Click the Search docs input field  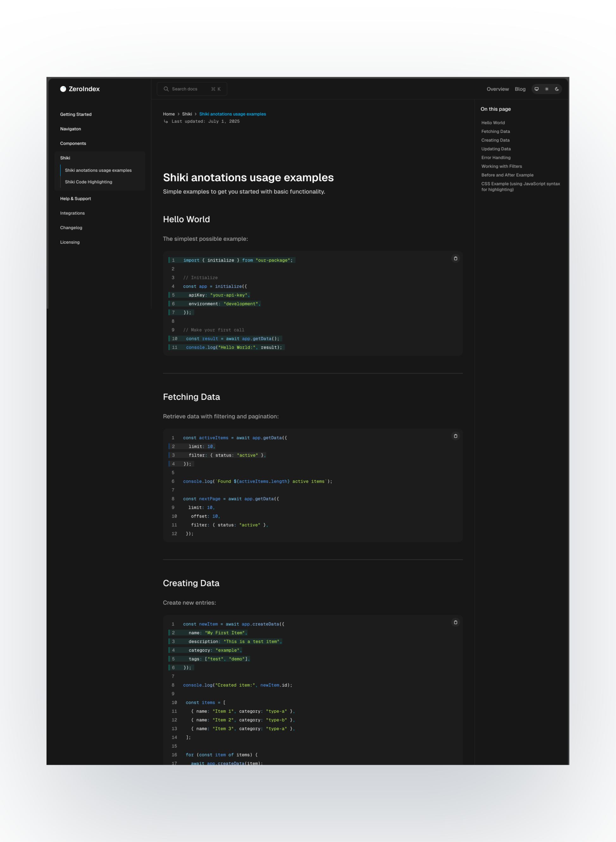[x=192, y=89]
